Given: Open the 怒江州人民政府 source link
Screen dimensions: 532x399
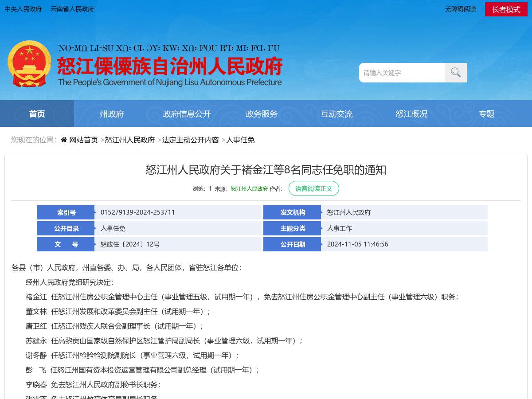Looking at the screenshot, I should click(x=249, y=188).
